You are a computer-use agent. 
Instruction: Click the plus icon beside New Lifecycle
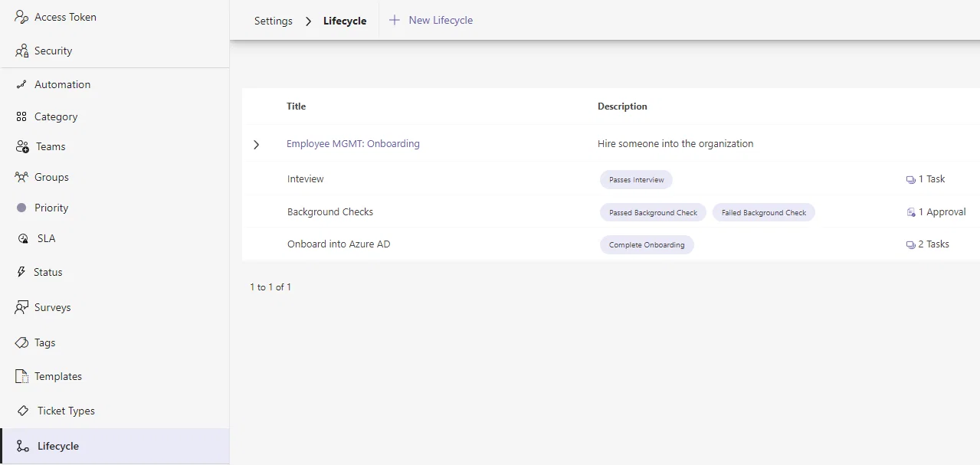point(395,20)
